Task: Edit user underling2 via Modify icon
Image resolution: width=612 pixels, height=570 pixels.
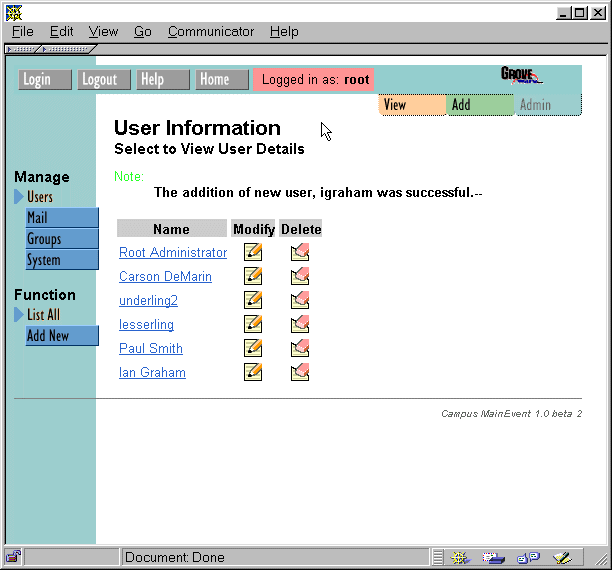Action: (x=253, y=300)
